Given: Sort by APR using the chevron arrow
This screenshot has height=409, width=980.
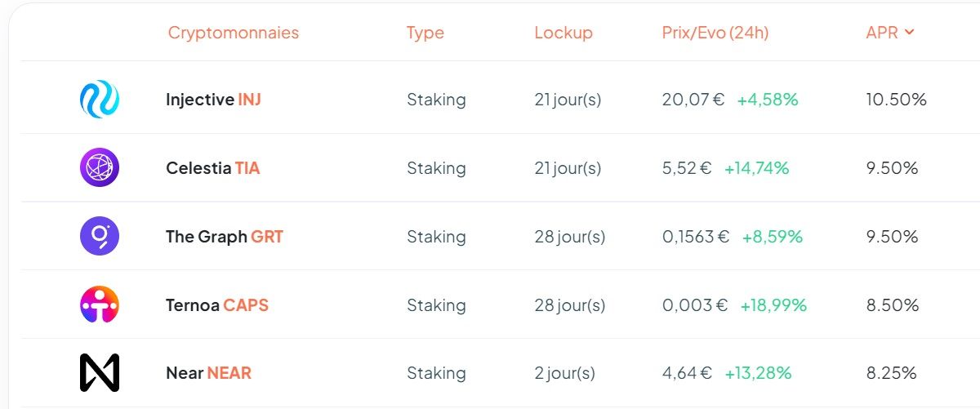Looking at the screenshot, I should pyautogui.click(x=910, y=33).
